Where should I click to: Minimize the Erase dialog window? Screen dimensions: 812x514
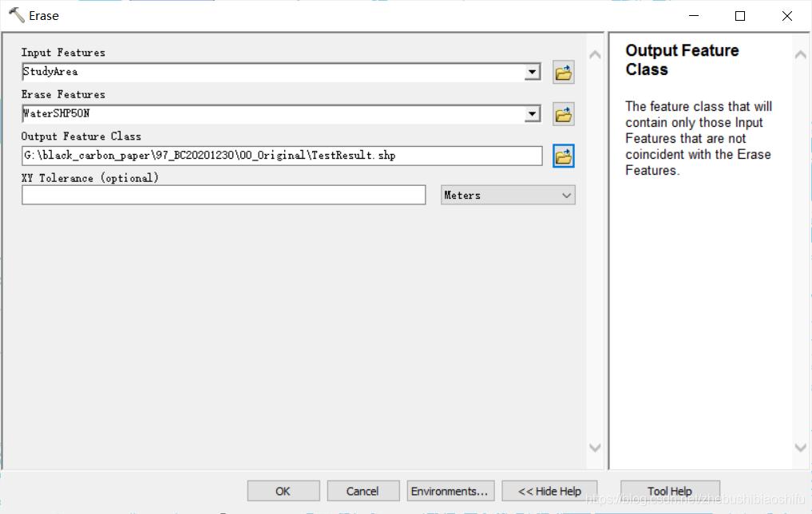coord(694,16)
